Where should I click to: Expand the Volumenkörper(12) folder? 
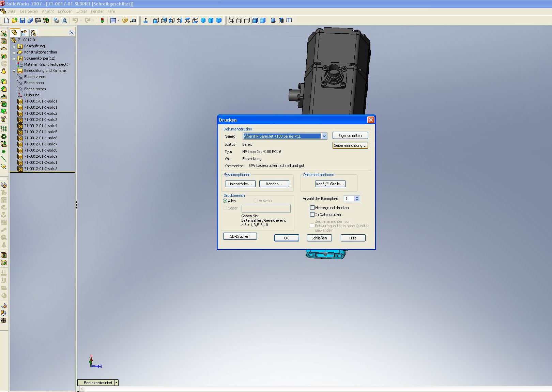[x=14, y=59]
